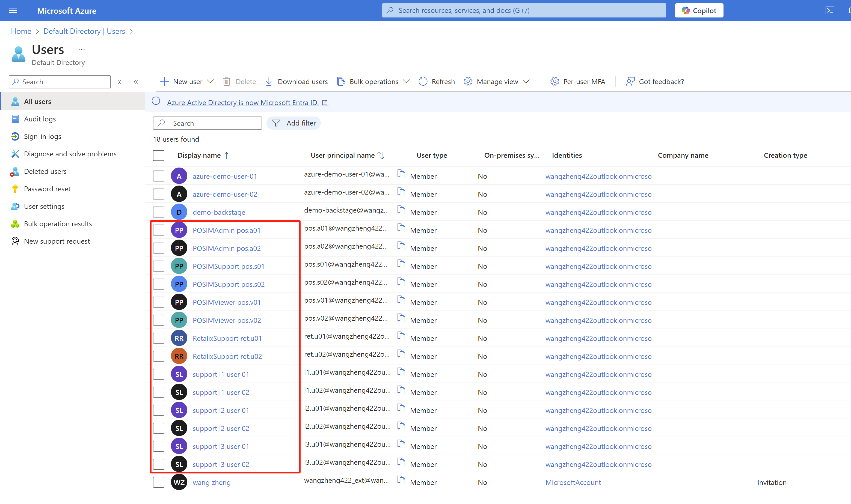The image size is (851, 504).
Task: Open the Azure portal hamburger menu
Action: tap(13, 11)
